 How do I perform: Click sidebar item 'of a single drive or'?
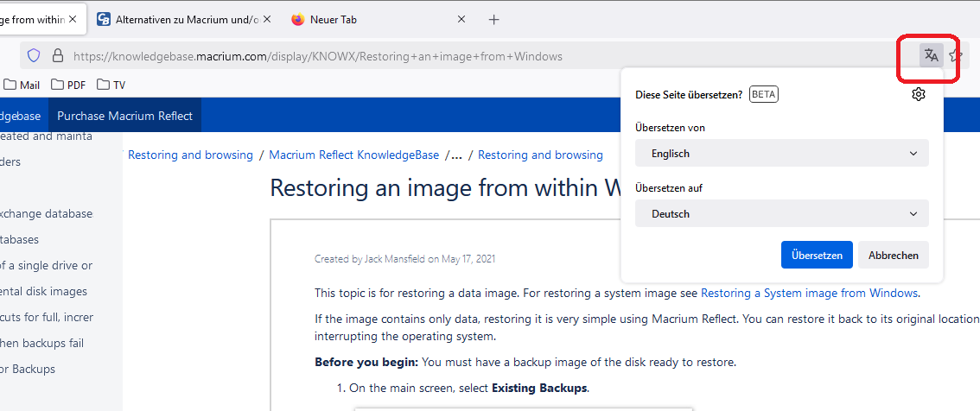(x=47, y=265)
